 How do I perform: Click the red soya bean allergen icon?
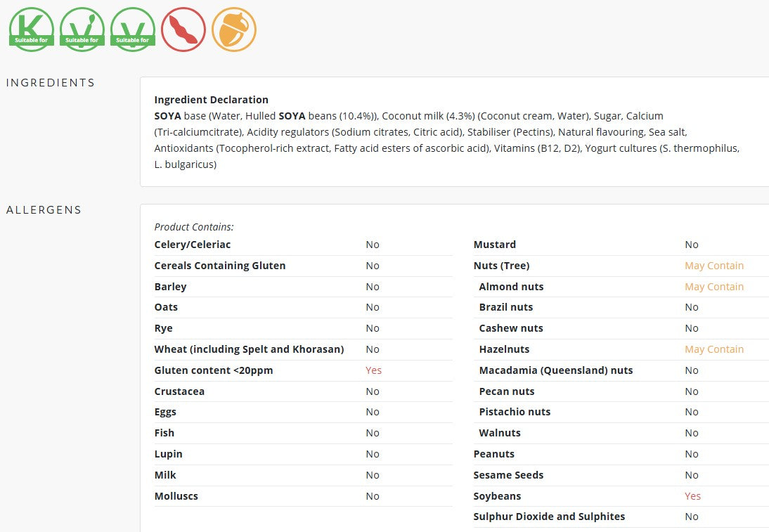[x=183, y=30]
